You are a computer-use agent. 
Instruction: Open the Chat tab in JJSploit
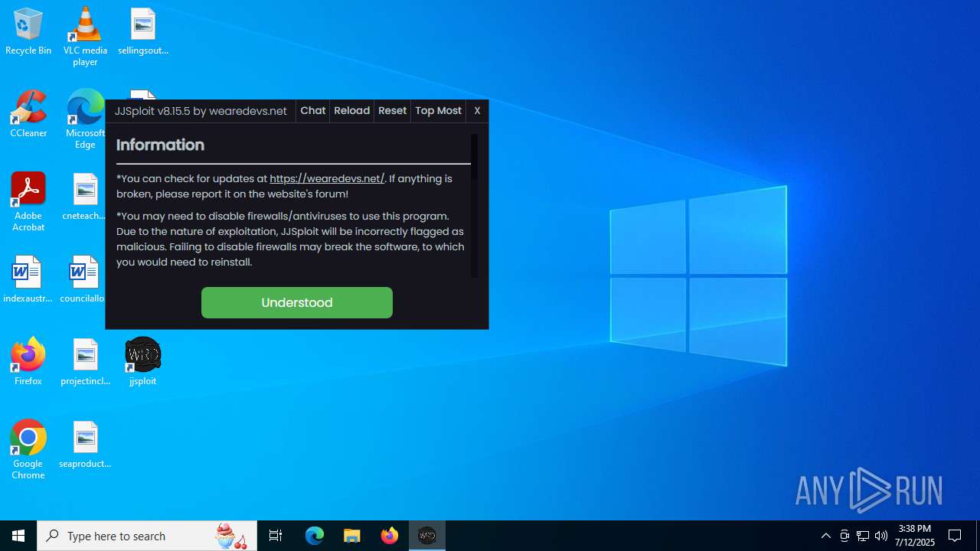click(312, 111)
